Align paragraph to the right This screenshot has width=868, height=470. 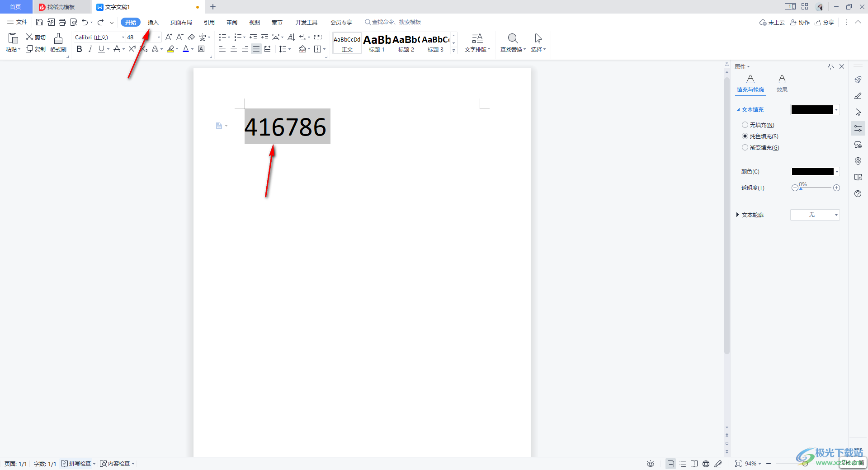coord(245,49)
